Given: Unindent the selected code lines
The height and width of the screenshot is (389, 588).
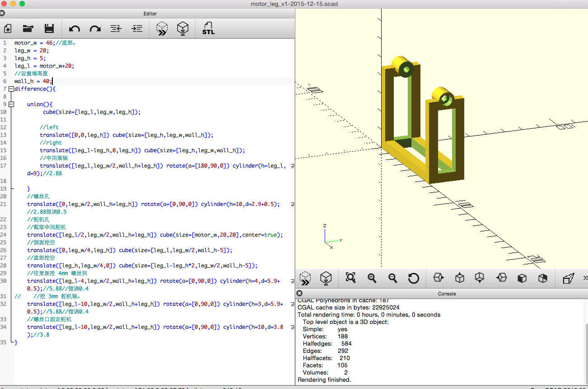Looking at the screenshot, I should point(116,28).
